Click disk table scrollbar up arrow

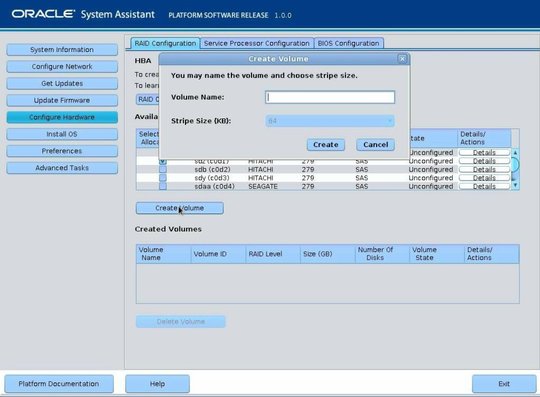pyautogui.click(x=515, y=153)
